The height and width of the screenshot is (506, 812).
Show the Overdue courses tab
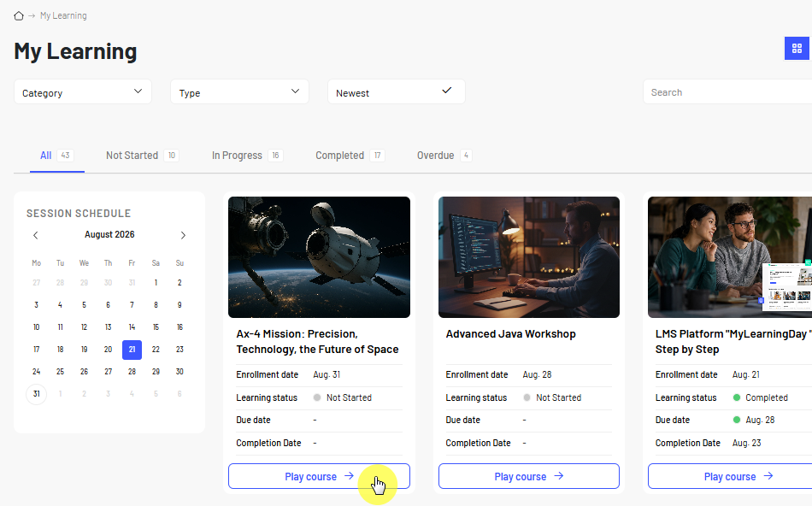444,156
